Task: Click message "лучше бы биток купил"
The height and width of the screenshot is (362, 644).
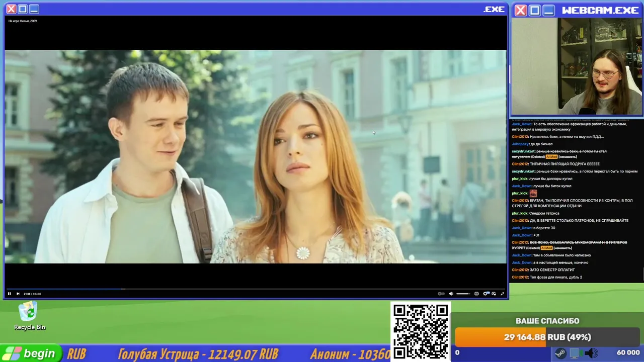Action: [552, 186]
